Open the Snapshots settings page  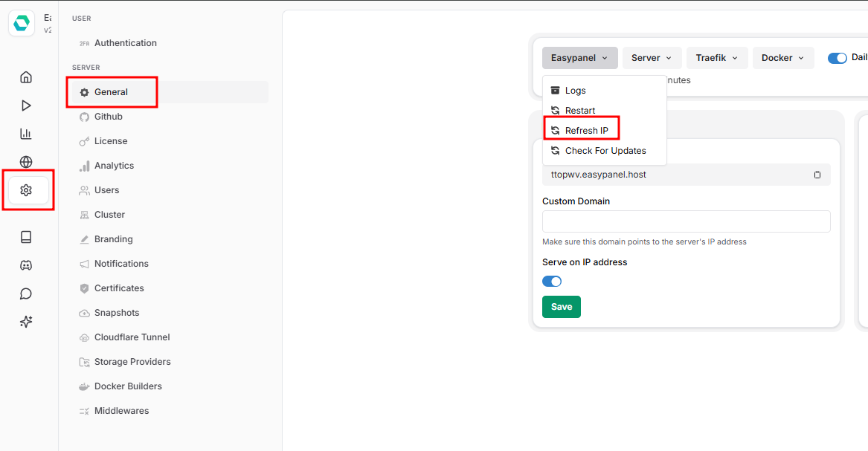(170, 313)
